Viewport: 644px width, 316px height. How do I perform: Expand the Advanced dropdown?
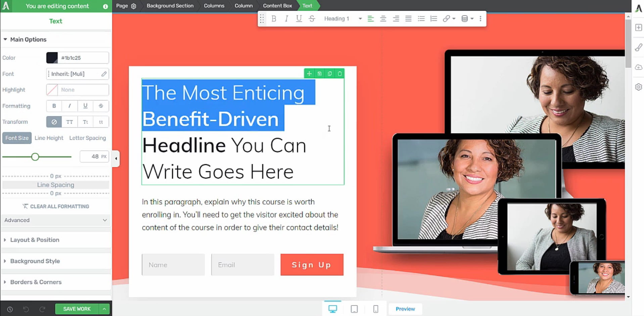pyautogui.click(x=56, y=220)
